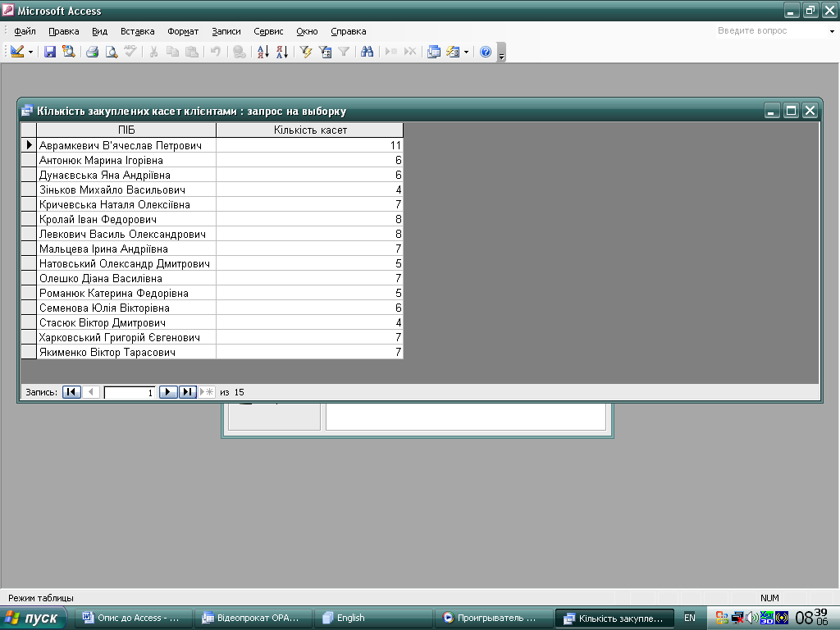Click the View (design mode) toolbar icon
The image size is (840, 630).
(17, 52)
